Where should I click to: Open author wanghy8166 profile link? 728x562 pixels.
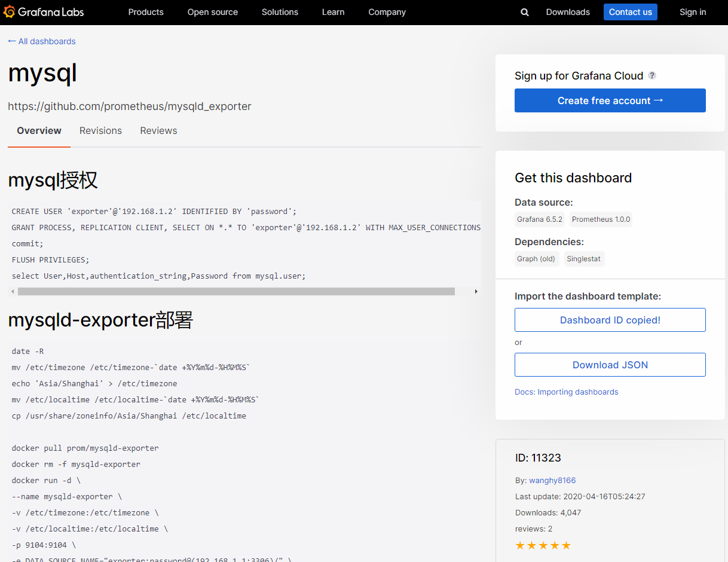pos(552,480)
